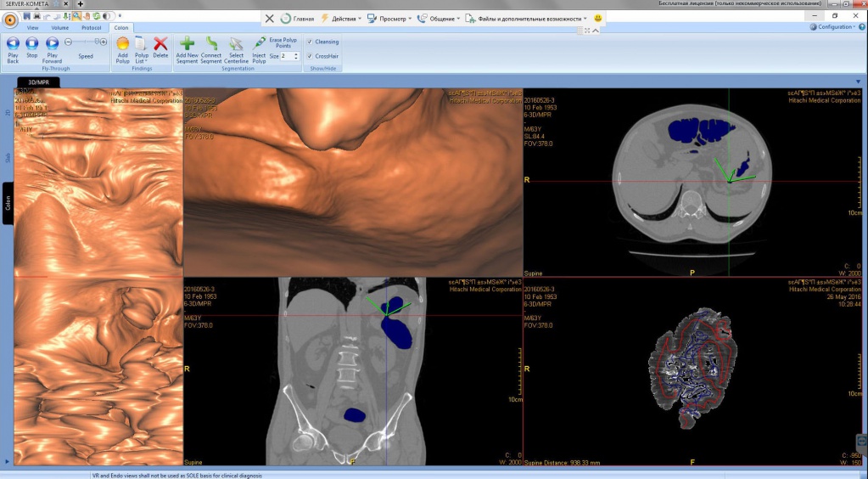Image resolution: width=868 pixels, height=479 pixels.
Task: Stop the fly-through playback
Action: tap(32, 44)
